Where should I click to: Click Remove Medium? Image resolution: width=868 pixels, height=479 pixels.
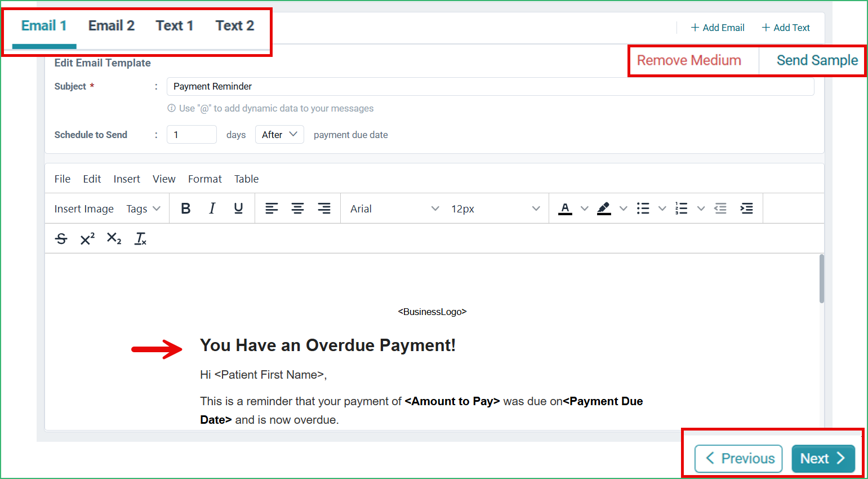689,60
